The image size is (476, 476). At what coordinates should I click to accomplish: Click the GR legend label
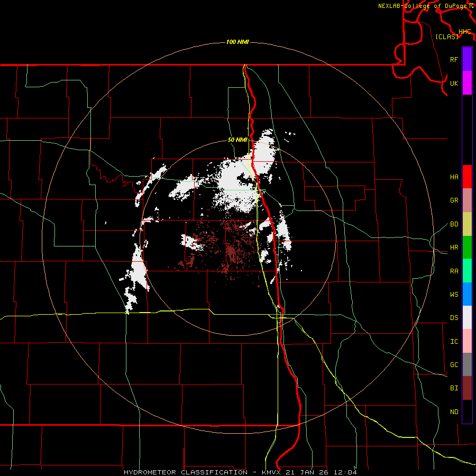[x=454, y=200]
